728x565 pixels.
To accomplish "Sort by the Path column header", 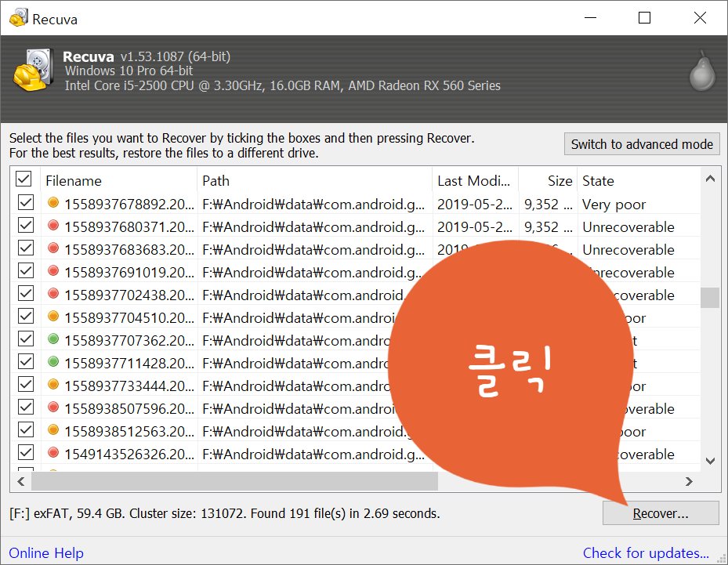I will click(x=315, y=180).
